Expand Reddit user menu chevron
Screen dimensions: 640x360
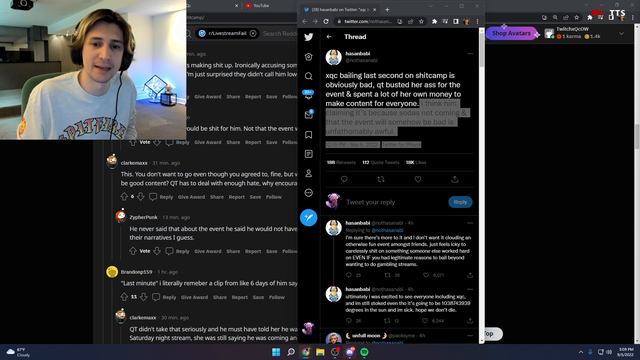(x=621, y=33)
